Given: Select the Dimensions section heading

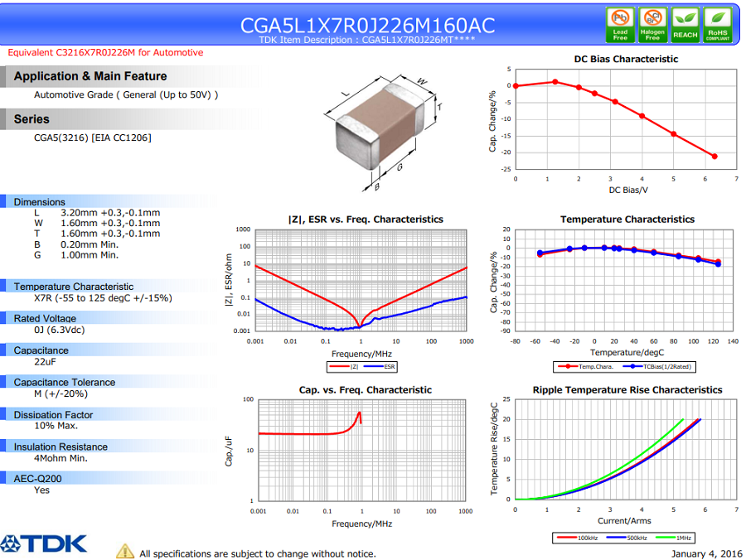Looking at the screenshot, I should (x=40, y=201).
